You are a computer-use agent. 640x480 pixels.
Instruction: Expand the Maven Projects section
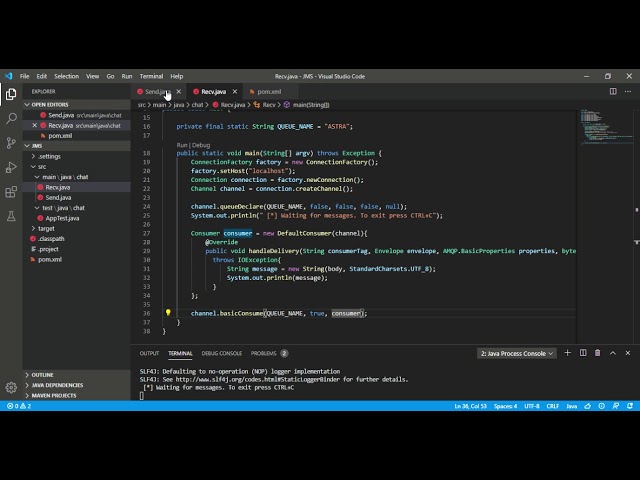76,396
